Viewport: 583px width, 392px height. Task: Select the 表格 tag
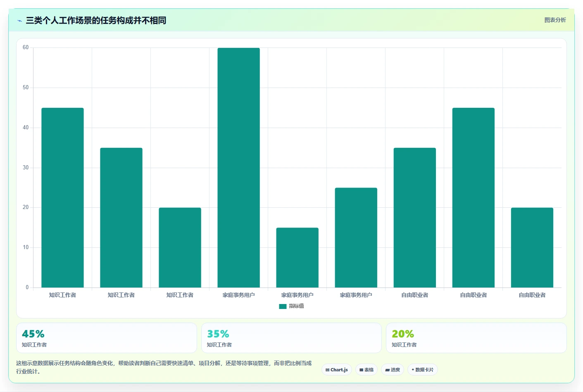pyautogui.click(x=366, y=370)
